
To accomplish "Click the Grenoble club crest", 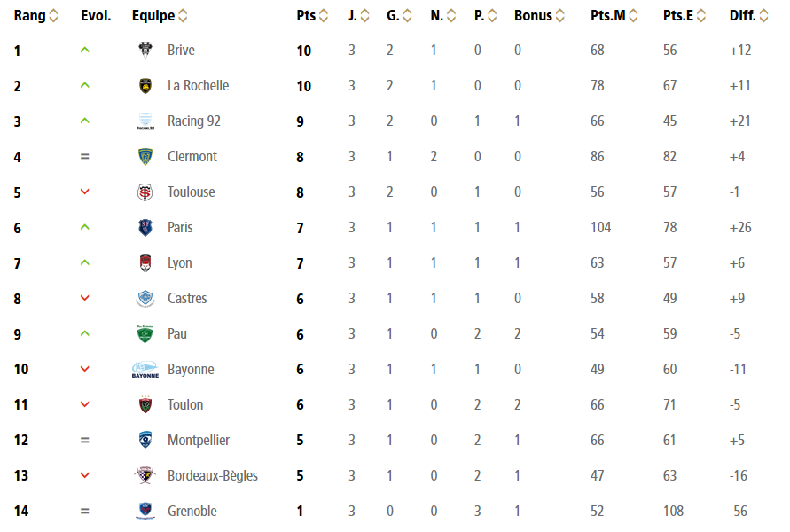I will pyautogui.click(x=145, y=511).
